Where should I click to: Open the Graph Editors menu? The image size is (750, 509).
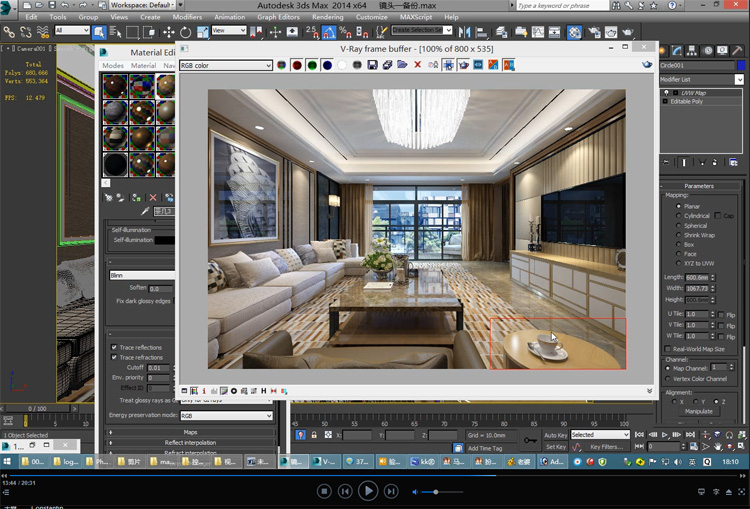tap(278, 17)
